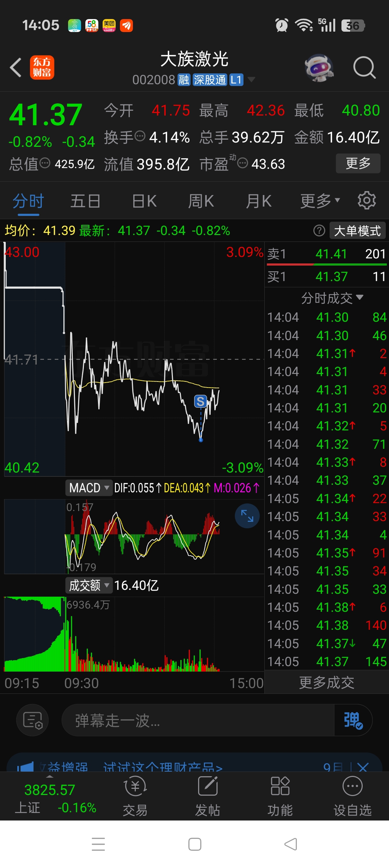Screen dimensions: 389x868
Task: Tap the 金额 16.40亿 value
Action: [x=354, y=137]
